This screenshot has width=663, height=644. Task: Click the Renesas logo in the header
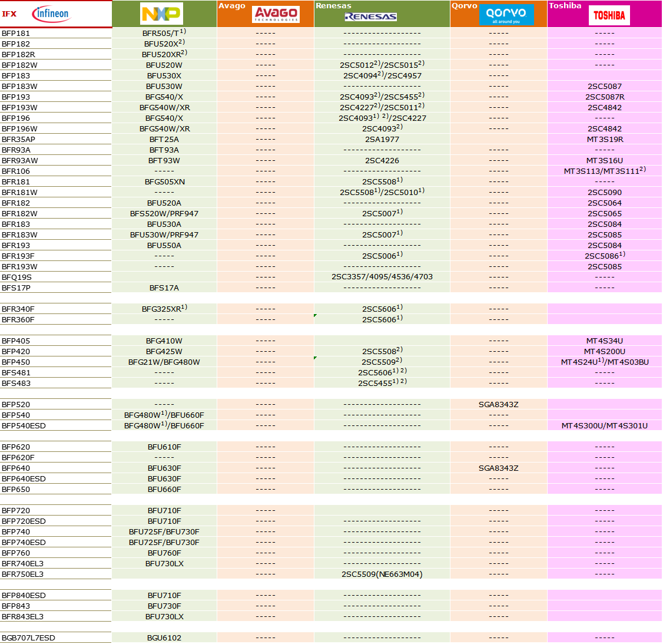pos(370,16)
